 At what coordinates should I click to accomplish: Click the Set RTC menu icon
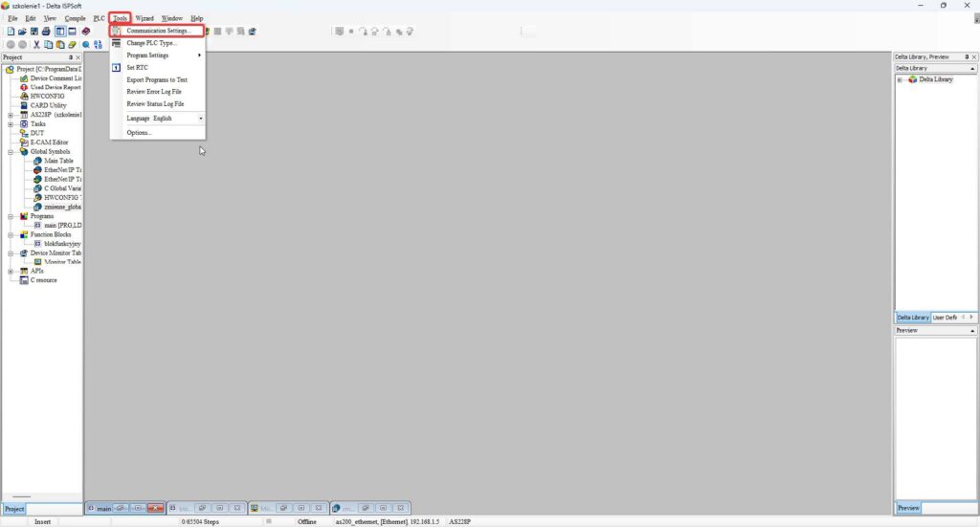[x=117, y=68]
